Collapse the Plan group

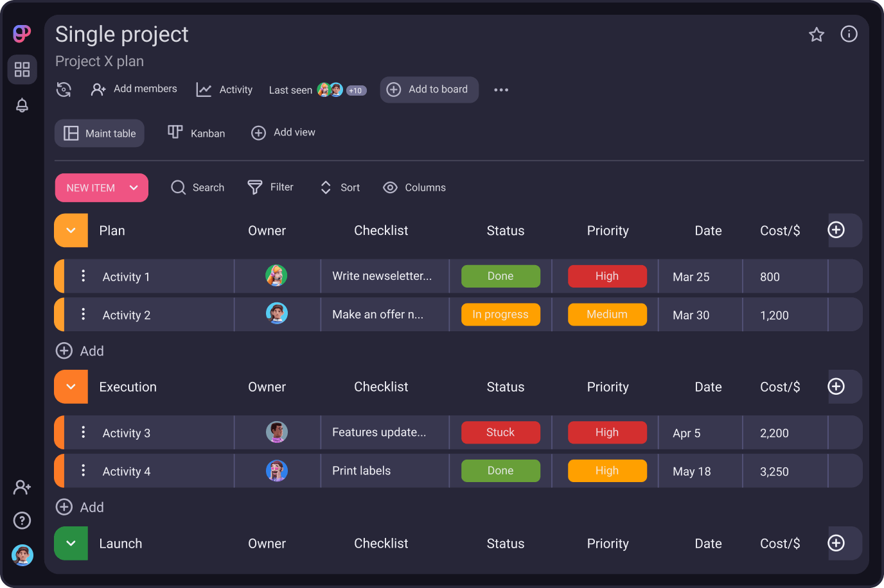click(71, 230)
